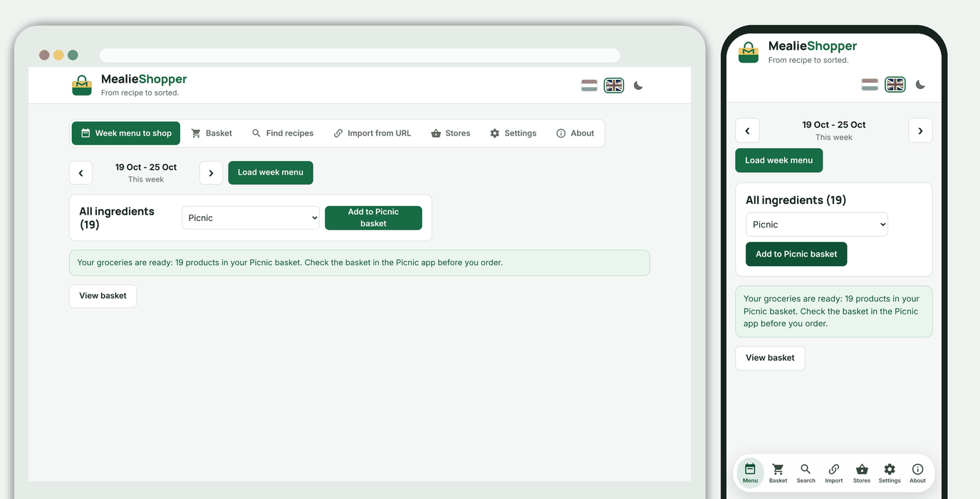Image resolution: width=980 pixels, height=499 pixels.
Task: Tap Add to Picnic basket in mobile view
Action: (x=796, y=254)
